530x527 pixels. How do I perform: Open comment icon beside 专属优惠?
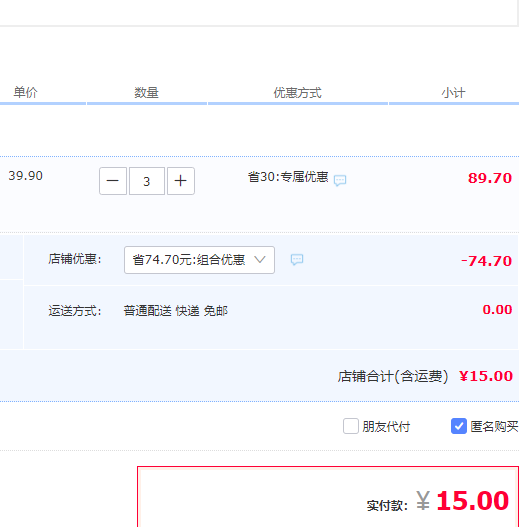[340, 180]
